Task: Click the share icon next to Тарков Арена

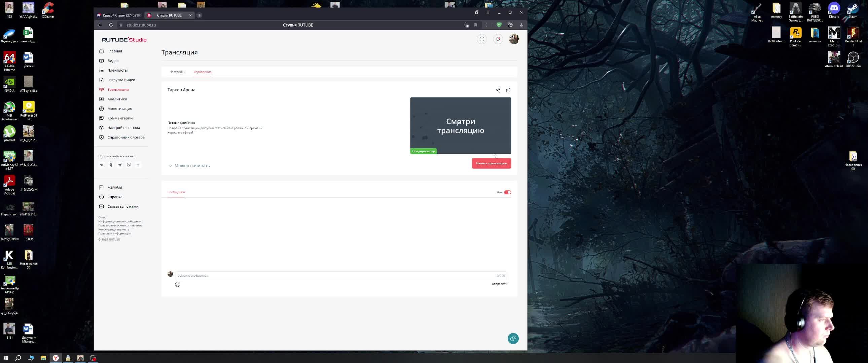Action: (x=498, y=90)
